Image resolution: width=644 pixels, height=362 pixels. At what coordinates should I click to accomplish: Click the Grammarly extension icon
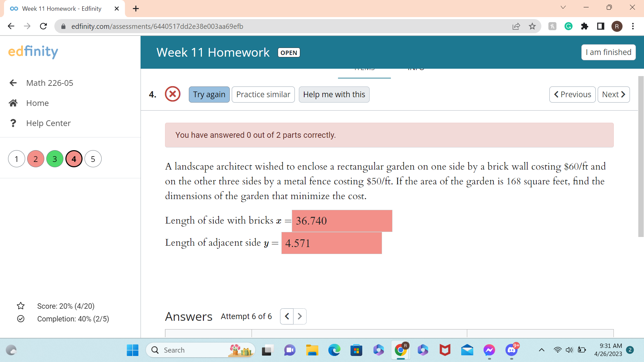tap(568, 26)
